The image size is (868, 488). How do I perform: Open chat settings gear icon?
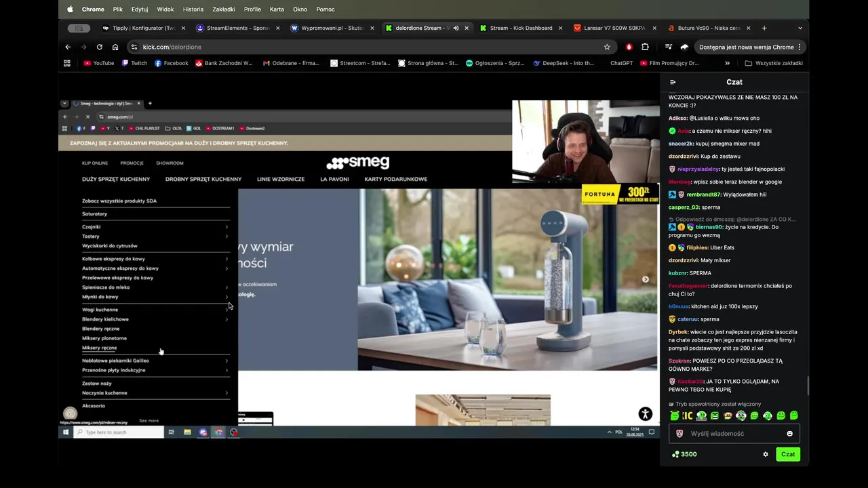pos(766,454)
